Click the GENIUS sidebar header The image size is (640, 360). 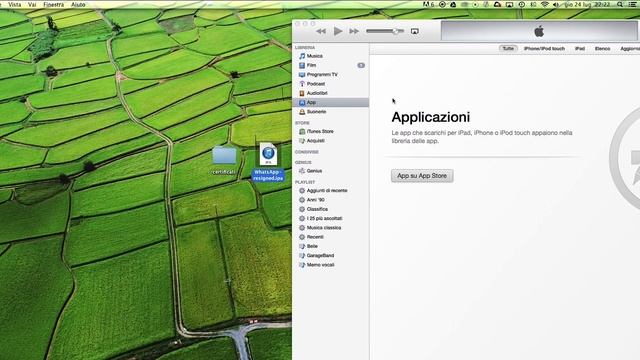303,162
